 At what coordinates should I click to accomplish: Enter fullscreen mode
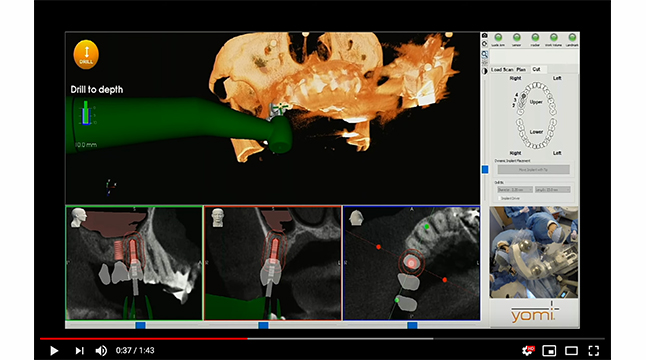click(x=594, y=351)
